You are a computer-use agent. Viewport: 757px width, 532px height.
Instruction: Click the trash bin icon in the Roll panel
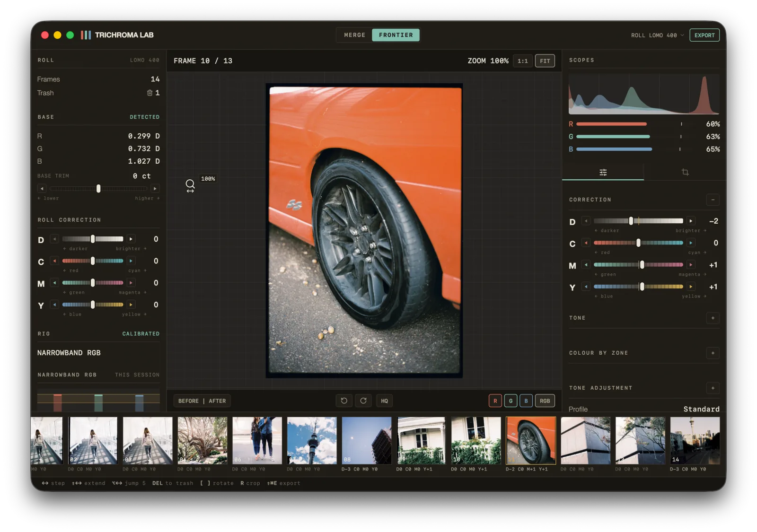(150, 93)
